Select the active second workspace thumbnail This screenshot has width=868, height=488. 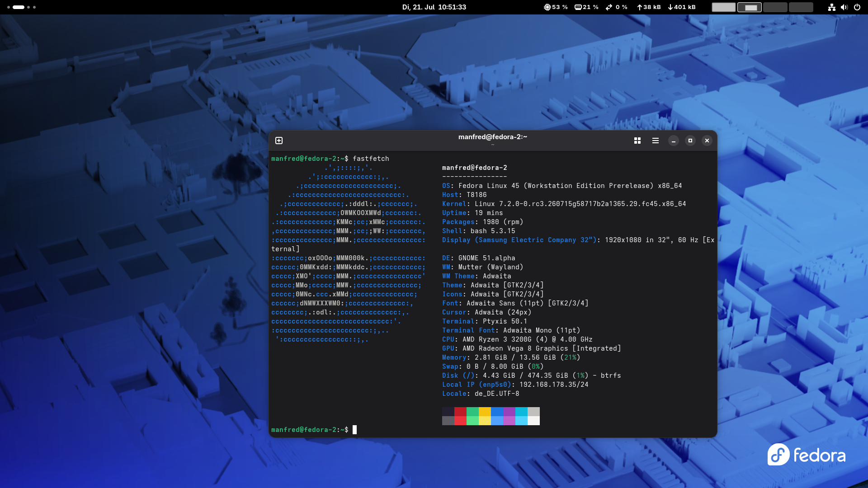point(750,7)
